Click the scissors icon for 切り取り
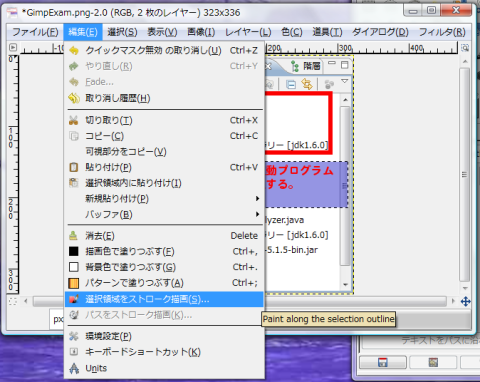 coord(74,120)
